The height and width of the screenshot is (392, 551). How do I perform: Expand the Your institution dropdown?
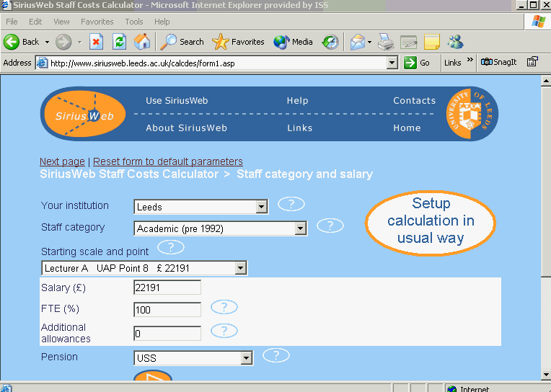pos(261,208)
